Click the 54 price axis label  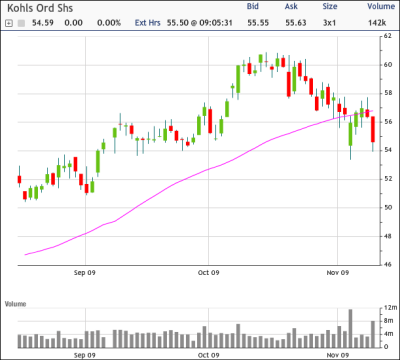[x=388, y=150]
